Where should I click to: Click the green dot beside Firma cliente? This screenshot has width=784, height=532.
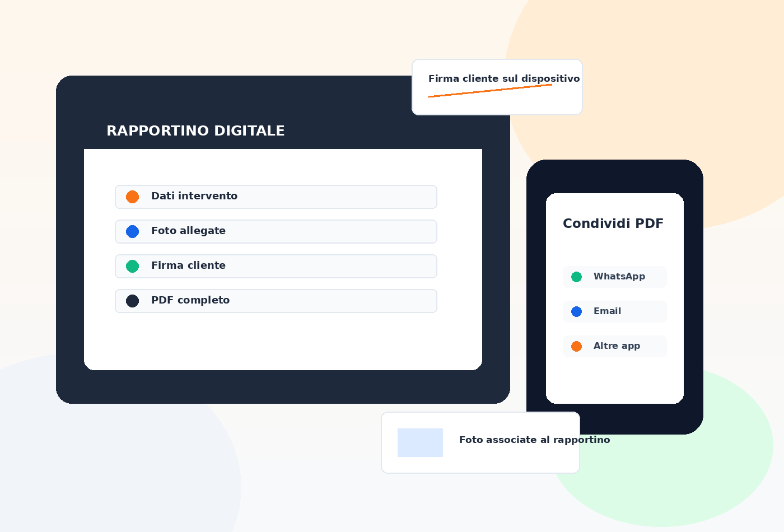[132, 266]
